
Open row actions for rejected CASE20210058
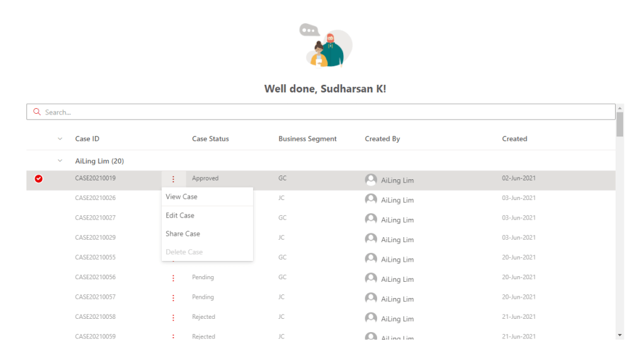pos(173,318)
